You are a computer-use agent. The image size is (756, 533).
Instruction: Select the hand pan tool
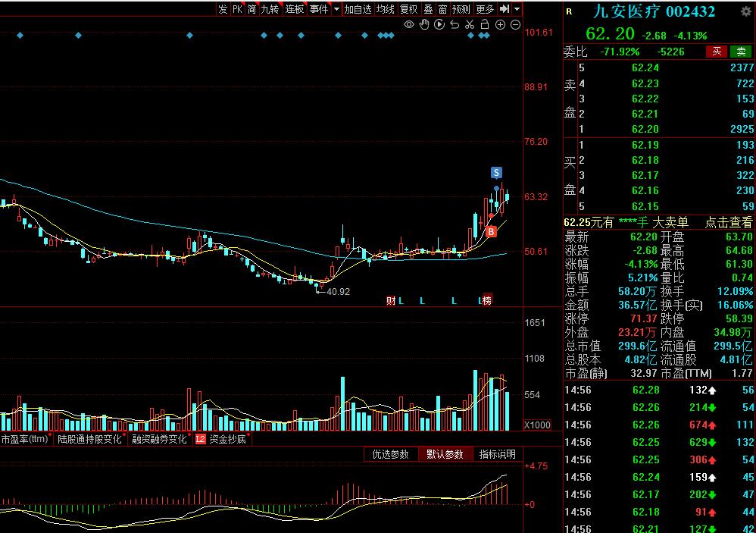pyautogui.click(x=424, y=25)
